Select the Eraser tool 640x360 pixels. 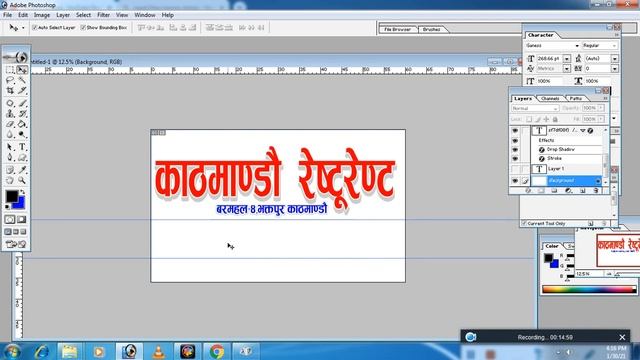[10, 124]
